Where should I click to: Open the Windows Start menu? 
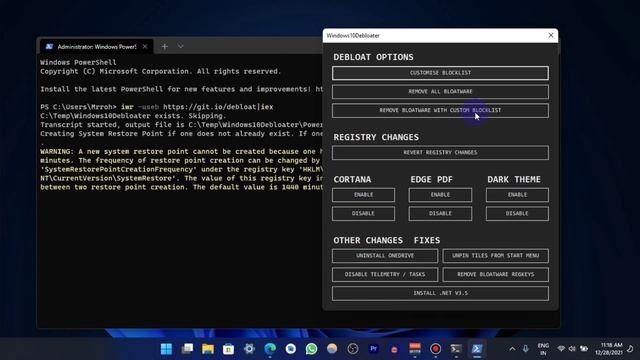point(166,349)
